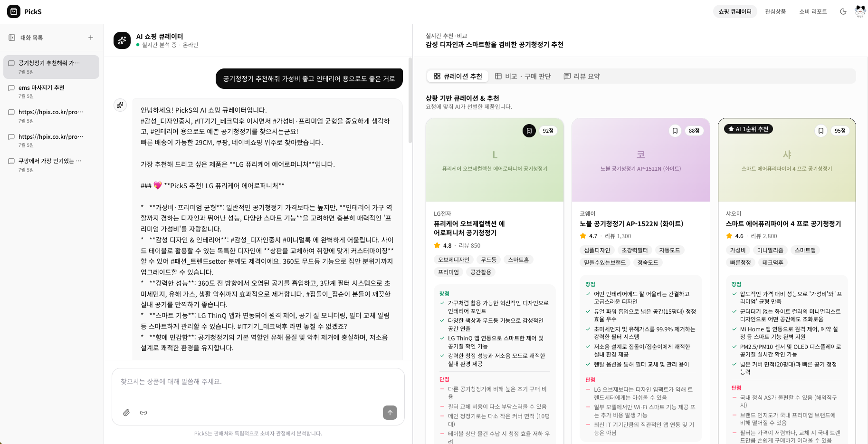
Task: Click the PickS logo icon
Action: 14,11
